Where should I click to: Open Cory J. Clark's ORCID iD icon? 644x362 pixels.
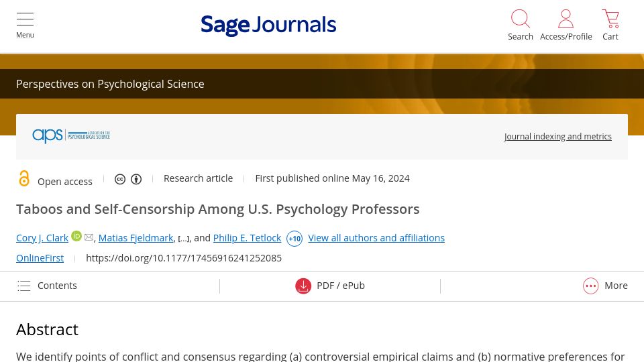(x=76, y=236)
